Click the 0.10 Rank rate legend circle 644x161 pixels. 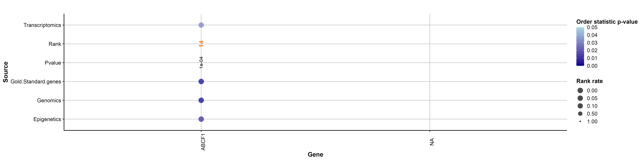click(x=580, y=106)
